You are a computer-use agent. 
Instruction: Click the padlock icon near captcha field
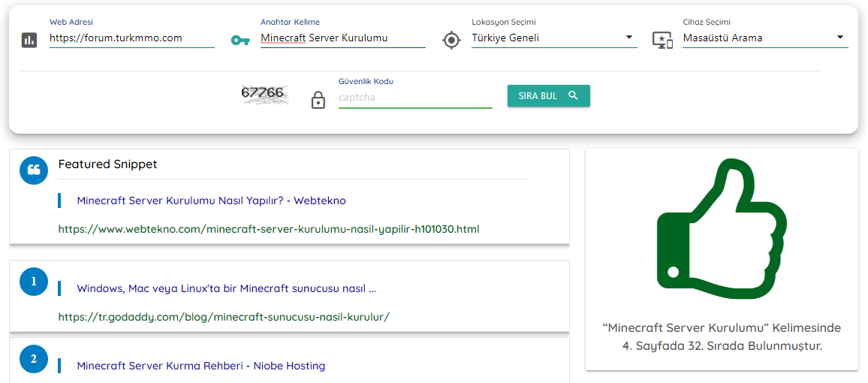(318, 100)
